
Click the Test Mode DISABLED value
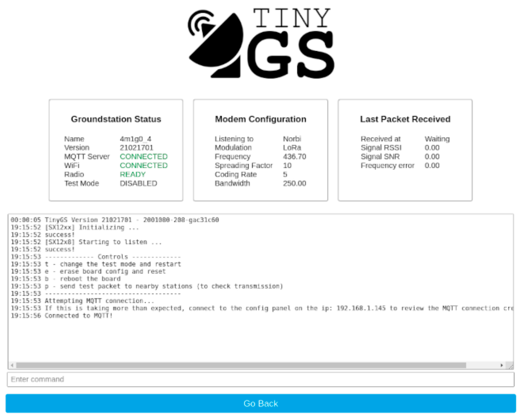tap(138, 183)
